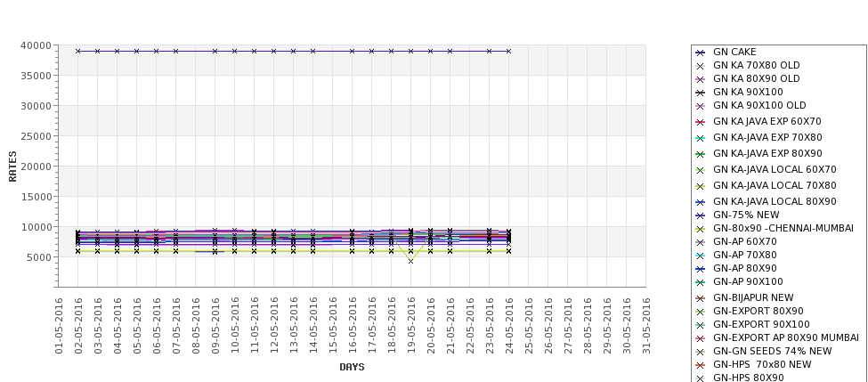
Task: Click the 09-05-2016 date axis label
Action: pyautogui.click(x=215, y=326)
